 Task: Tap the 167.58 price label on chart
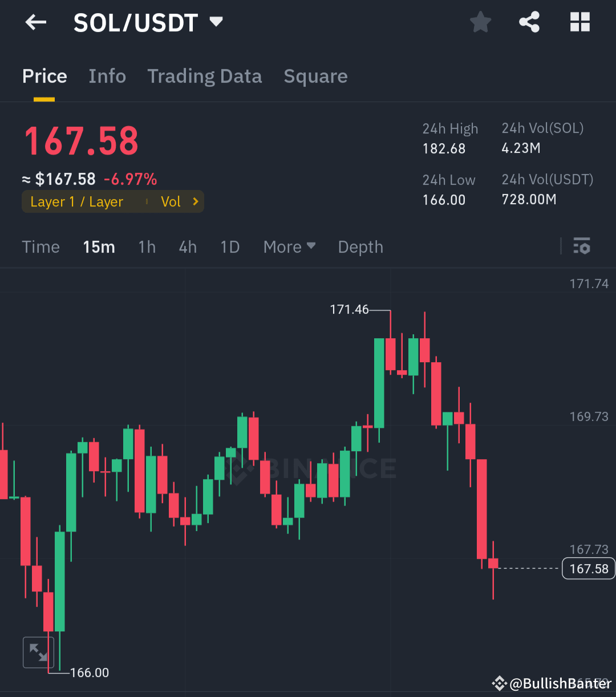tap(588, 568)
